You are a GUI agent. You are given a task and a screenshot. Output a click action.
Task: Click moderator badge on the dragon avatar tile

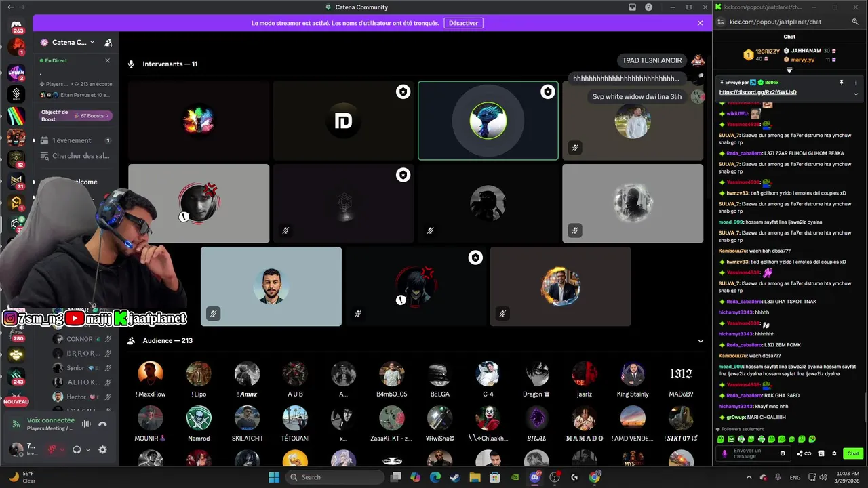(548, 91)
